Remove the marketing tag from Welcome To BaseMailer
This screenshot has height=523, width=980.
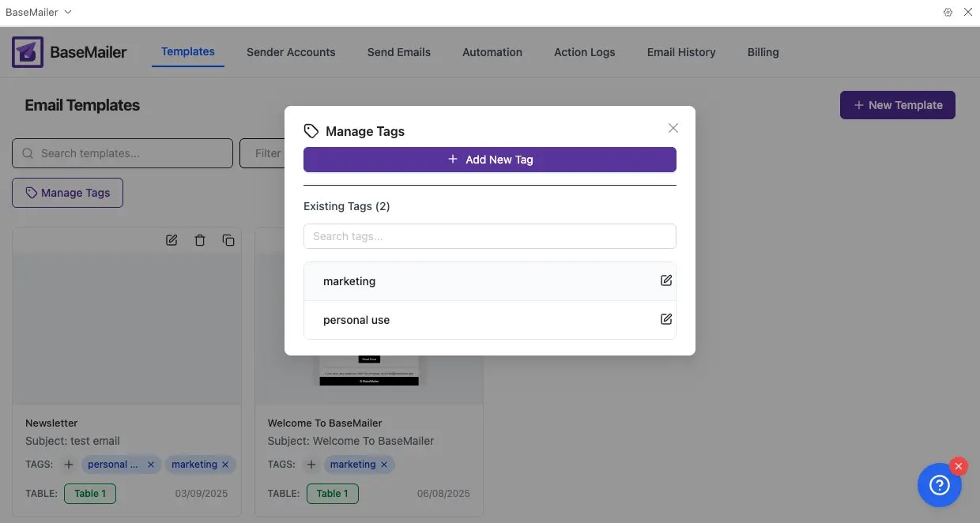click(384, 464)
